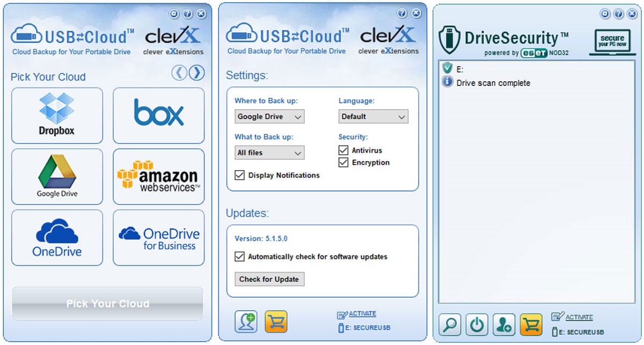The image size is (644, 345).
Task: Go to next cloud page arrow
Action: pos(197,73)
